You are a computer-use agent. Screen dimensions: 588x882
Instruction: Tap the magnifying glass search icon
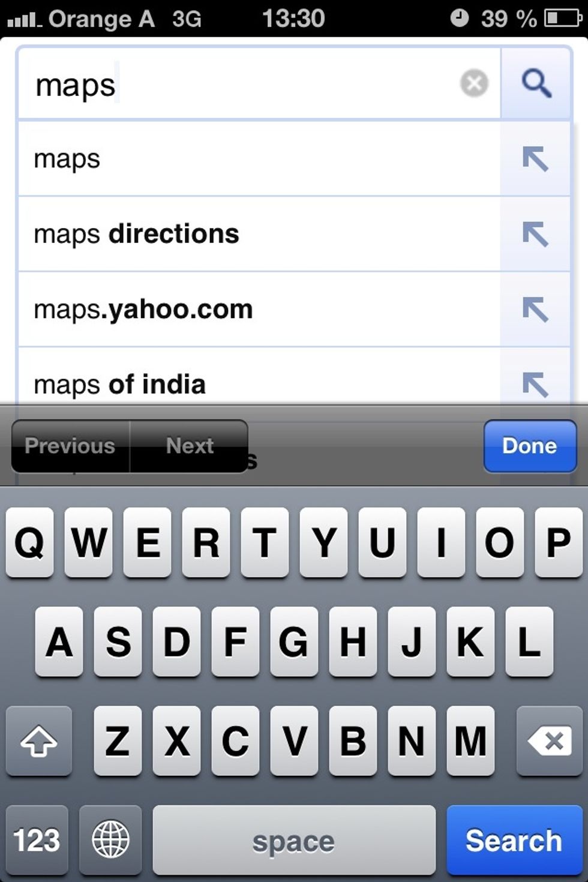click(x=536, y=83)
